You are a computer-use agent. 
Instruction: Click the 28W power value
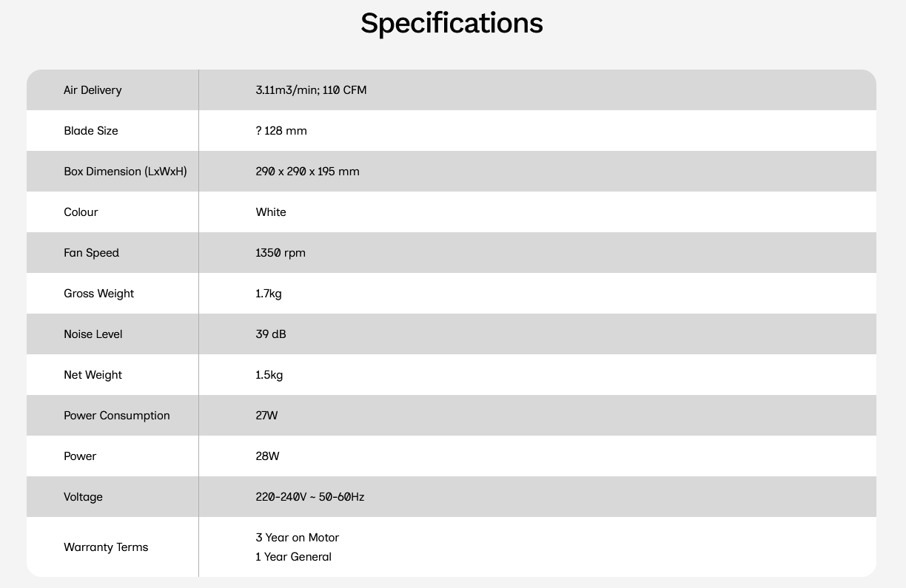[x=267, y=456]
